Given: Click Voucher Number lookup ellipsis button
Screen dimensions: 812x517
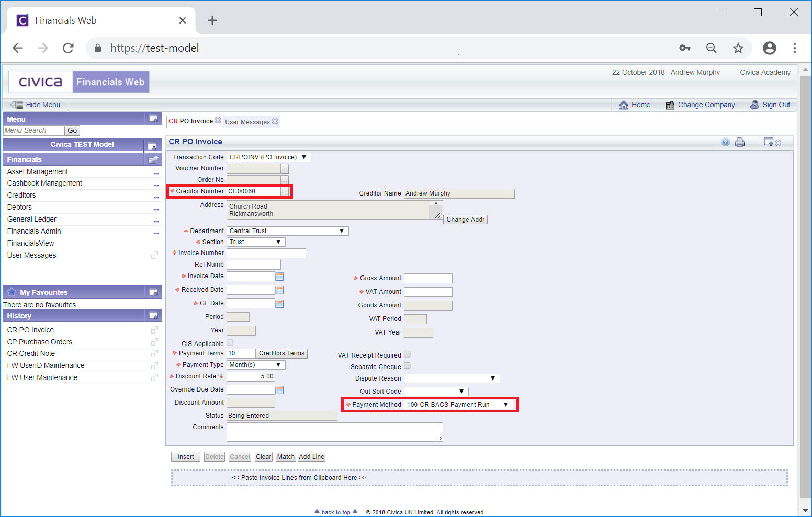Looking at the screenshot, I should [x=285, y=169].
